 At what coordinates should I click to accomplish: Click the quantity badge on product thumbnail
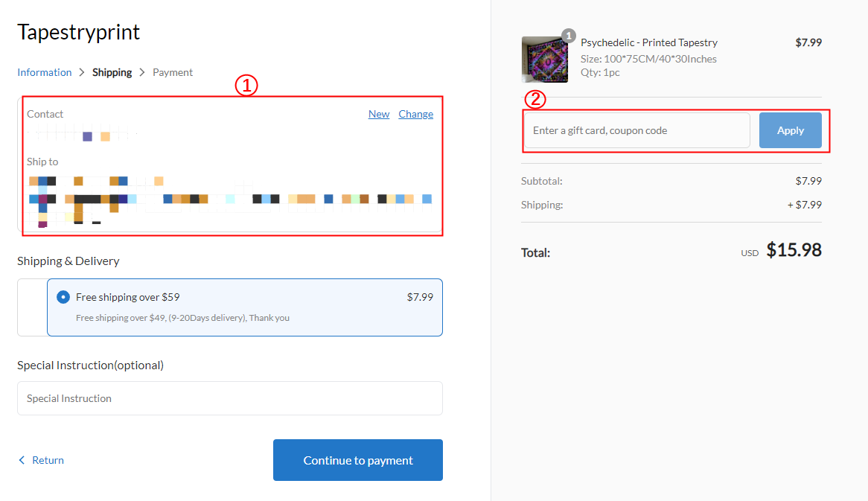pyautogui.click(x=569, y=36)
